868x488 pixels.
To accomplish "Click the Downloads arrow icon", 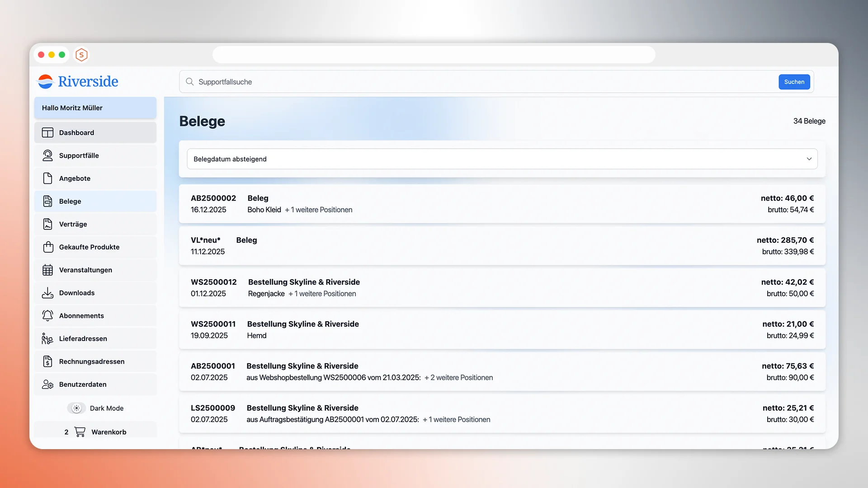I will (x=47, y=293).
